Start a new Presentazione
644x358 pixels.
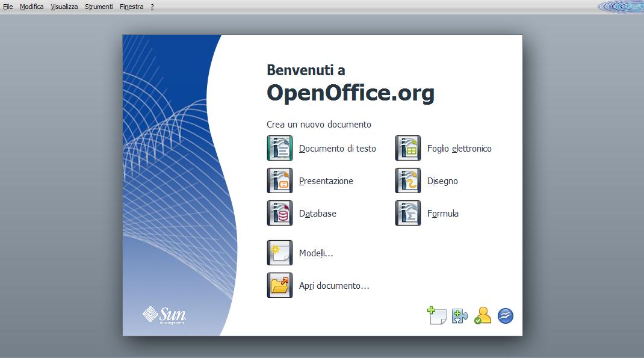coord(280,181)
